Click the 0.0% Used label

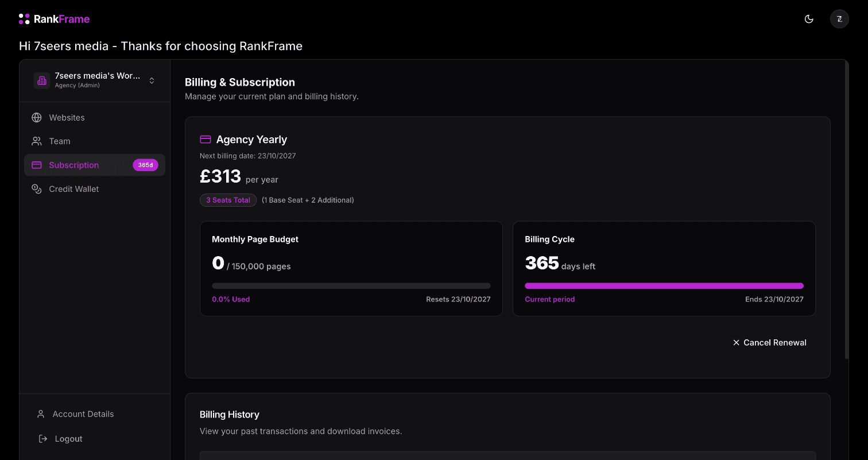point(231,299)
